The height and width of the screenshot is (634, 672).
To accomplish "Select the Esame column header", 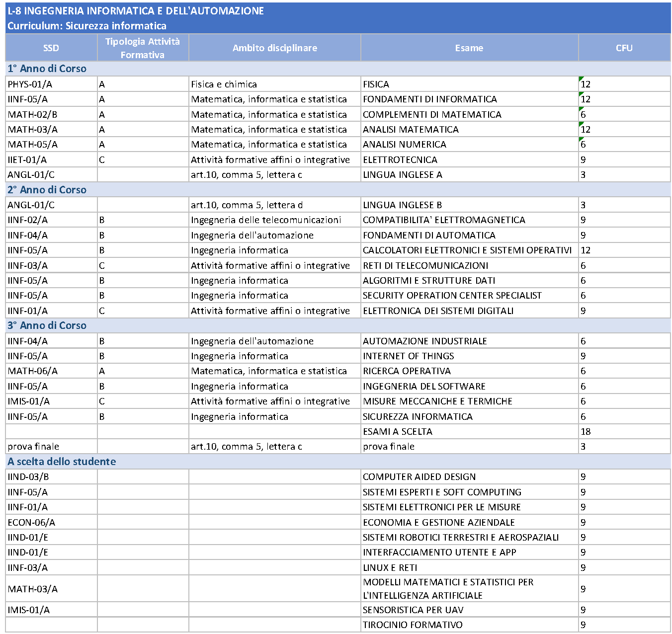I will 469,48.
